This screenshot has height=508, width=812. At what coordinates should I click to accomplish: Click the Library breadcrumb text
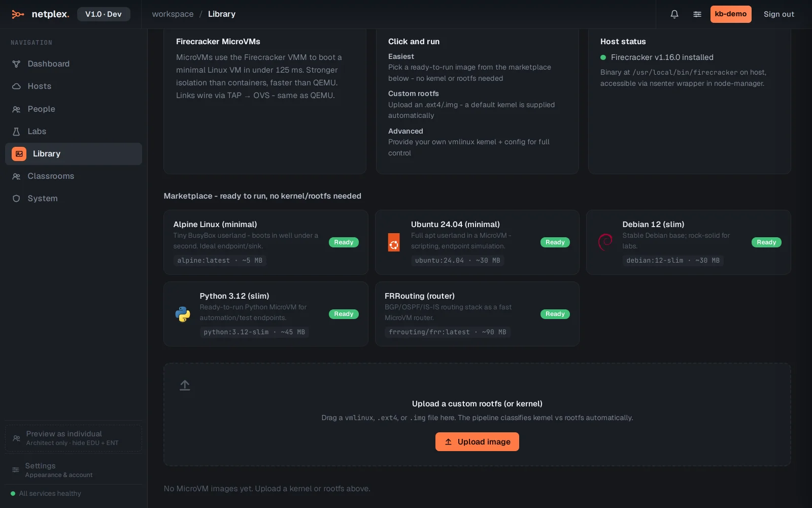click(x=222, y=14)
